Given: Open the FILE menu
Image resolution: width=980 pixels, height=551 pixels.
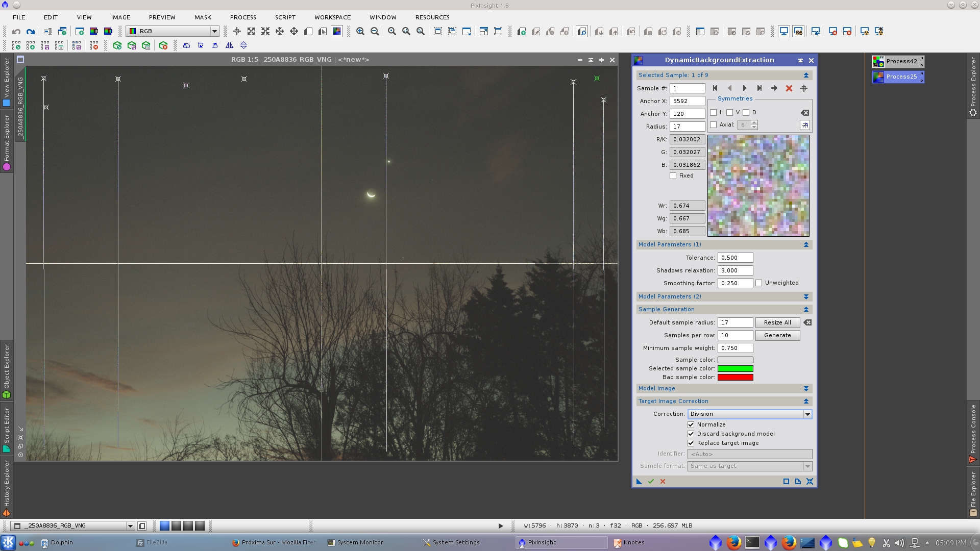Looking at the screenshot, I should click(x=19, y=17).
